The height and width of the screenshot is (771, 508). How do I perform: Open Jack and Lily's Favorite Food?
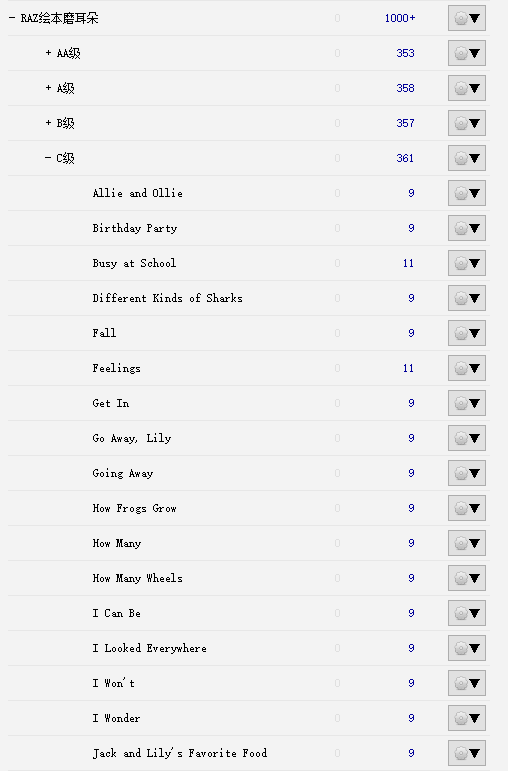179,753
